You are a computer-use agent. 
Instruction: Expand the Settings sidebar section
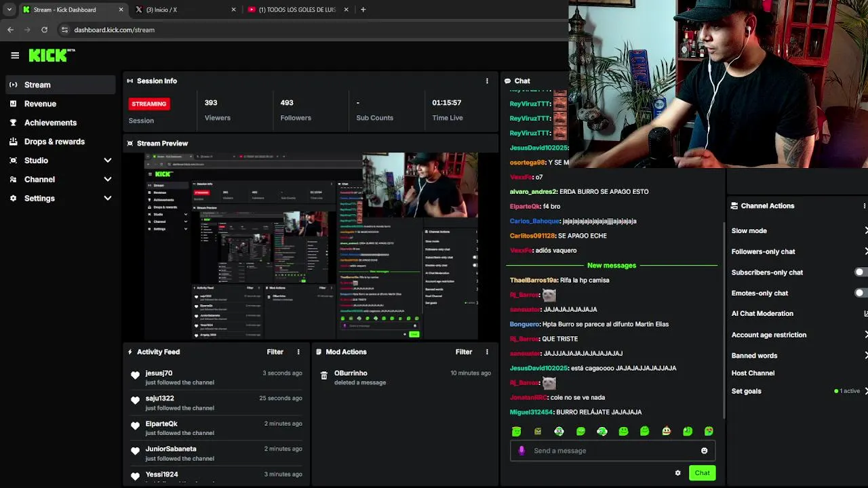pyautogui.click(x=107, y=199)
